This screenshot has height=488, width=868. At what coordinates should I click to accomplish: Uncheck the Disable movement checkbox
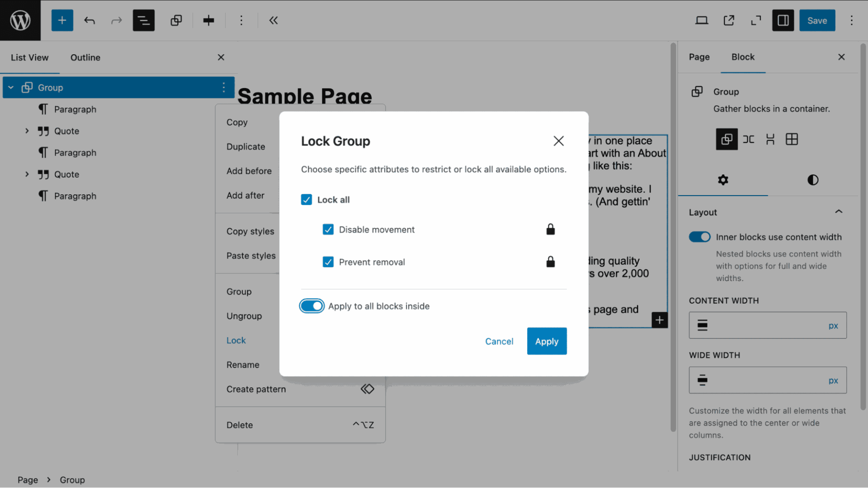click(x=328, y=230)
